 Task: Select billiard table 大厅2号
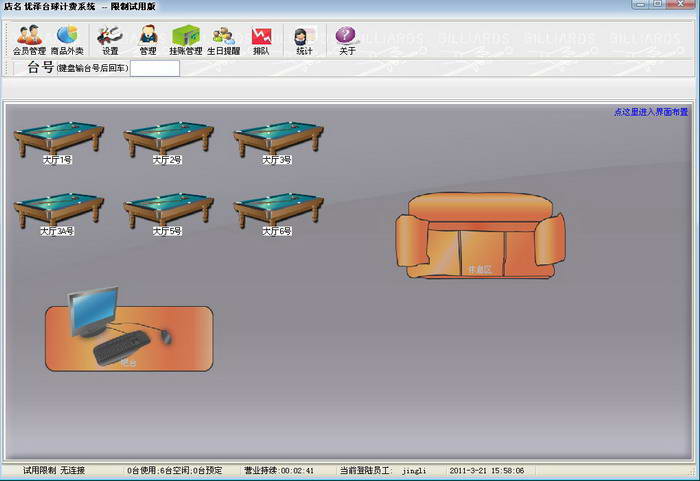[168, 143]
